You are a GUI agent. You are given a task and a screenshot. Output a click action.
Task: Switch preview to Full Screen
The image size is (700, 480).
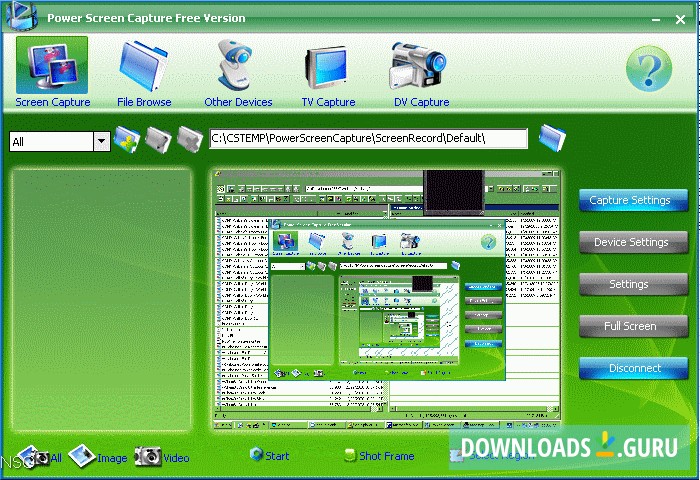click(x=633, y=326)
